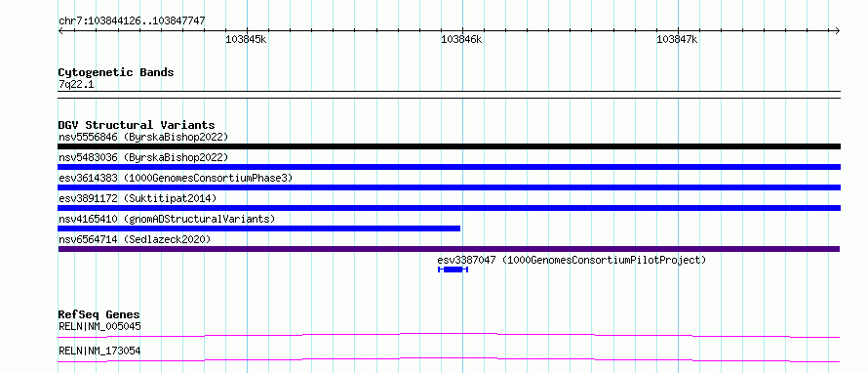Click the magenta RELN|NM_005045 intron line

click(449, 335)
